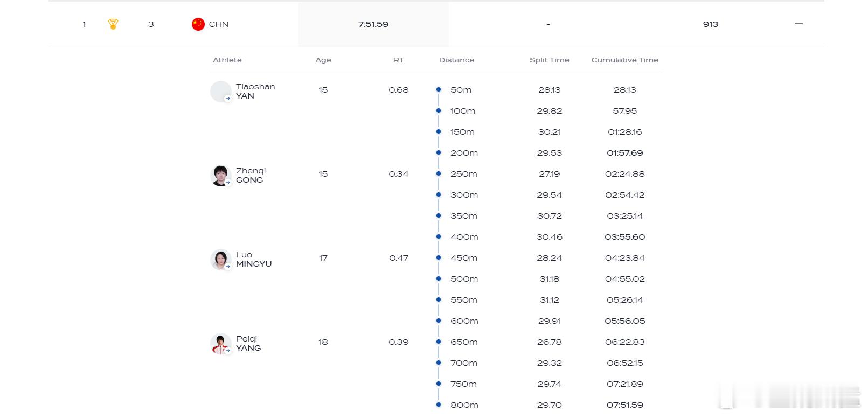
Task: Click cumulative time 01:57.69
Action: (x=625, y=153)
